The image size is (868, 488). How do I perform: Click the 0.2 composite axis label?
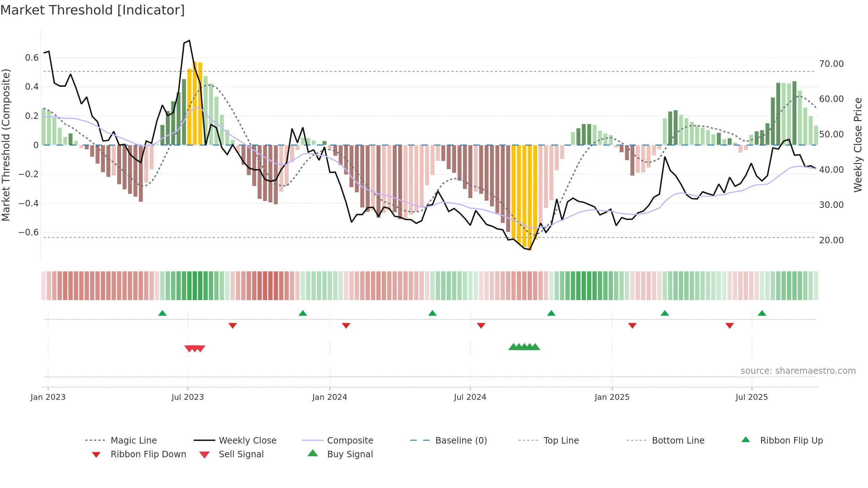tap(32, 116)
